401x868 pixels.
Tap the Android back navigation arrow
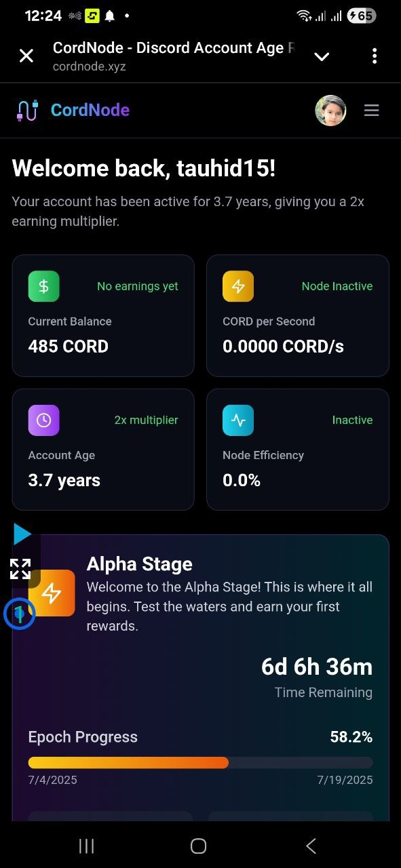click(311, 846)
